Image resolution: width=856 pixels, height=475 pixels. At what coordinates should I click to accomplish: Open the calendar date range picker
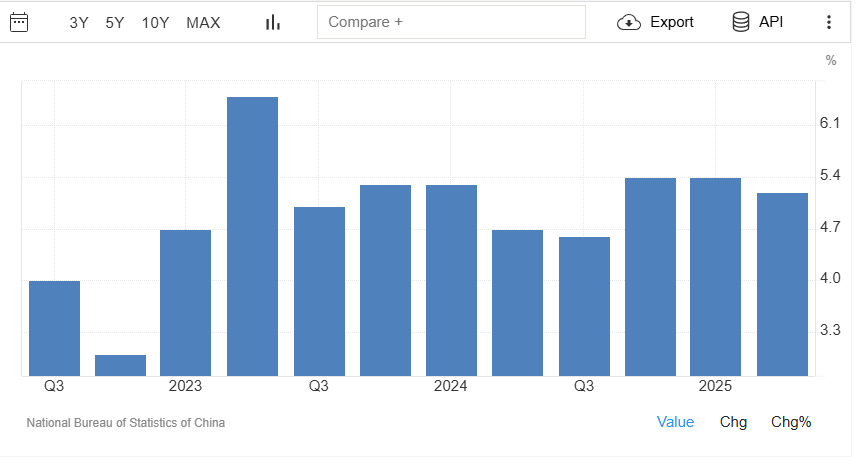[x=19, y=22]
